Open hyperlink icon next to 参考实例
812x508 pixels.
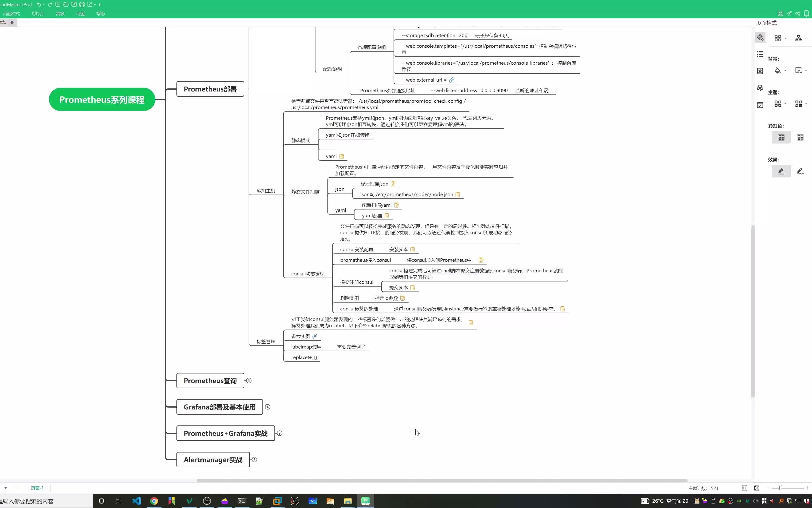click(314, 336)
